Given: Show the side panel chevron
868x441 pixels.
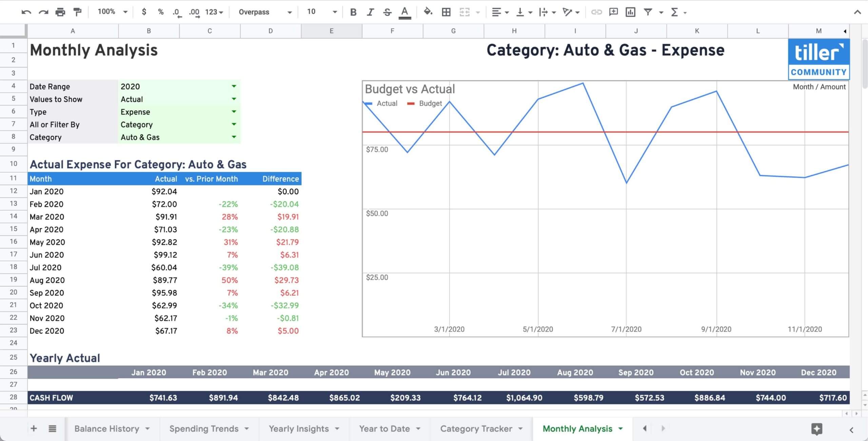Looking at the screenshot, I should pos(851,430).
